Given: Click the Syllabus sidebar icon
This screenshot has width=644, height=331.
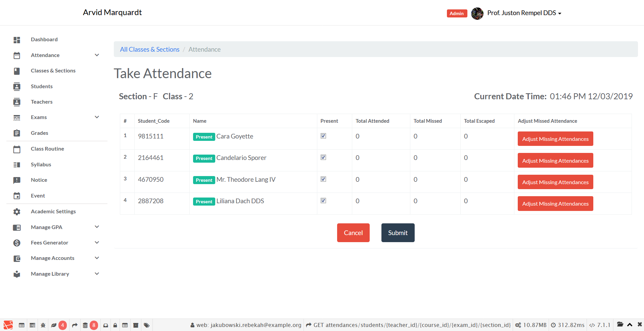Looking at the screenshot, I should (x=17, y=165).
